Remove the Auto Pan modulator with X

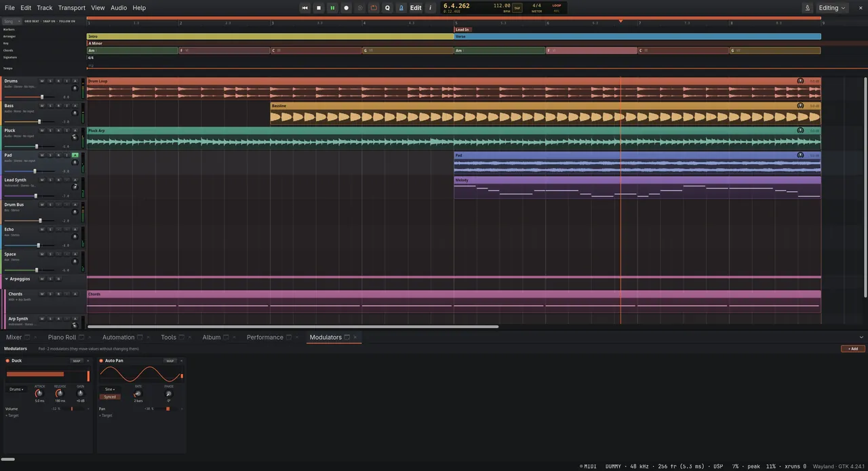(x=182, y=361)
